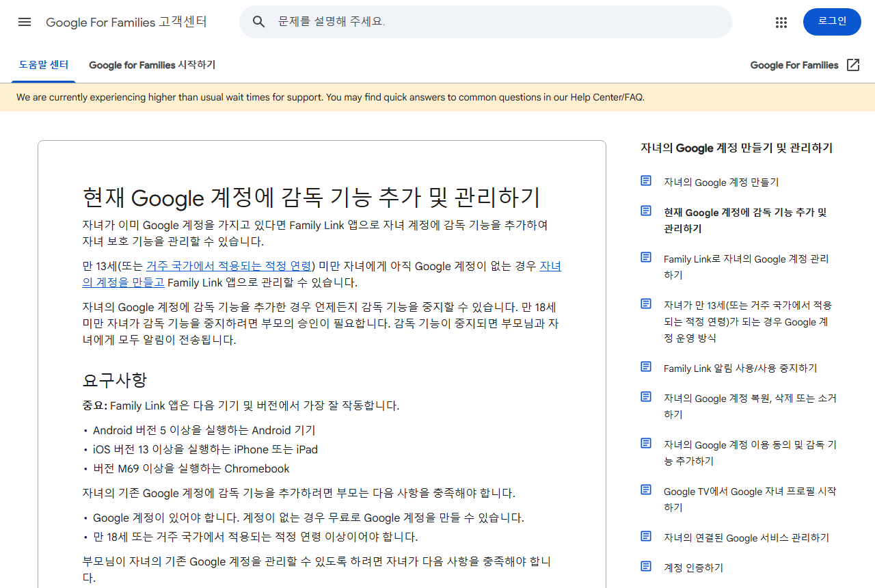Open the Google apps grid

pos(781,23)
